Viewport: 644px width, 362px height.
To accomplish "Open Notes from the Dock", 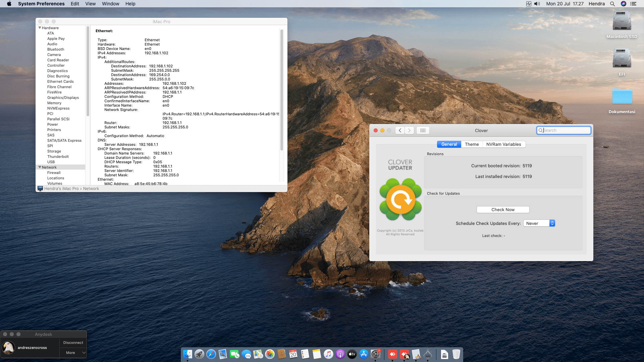I will (x=317, y=354).
